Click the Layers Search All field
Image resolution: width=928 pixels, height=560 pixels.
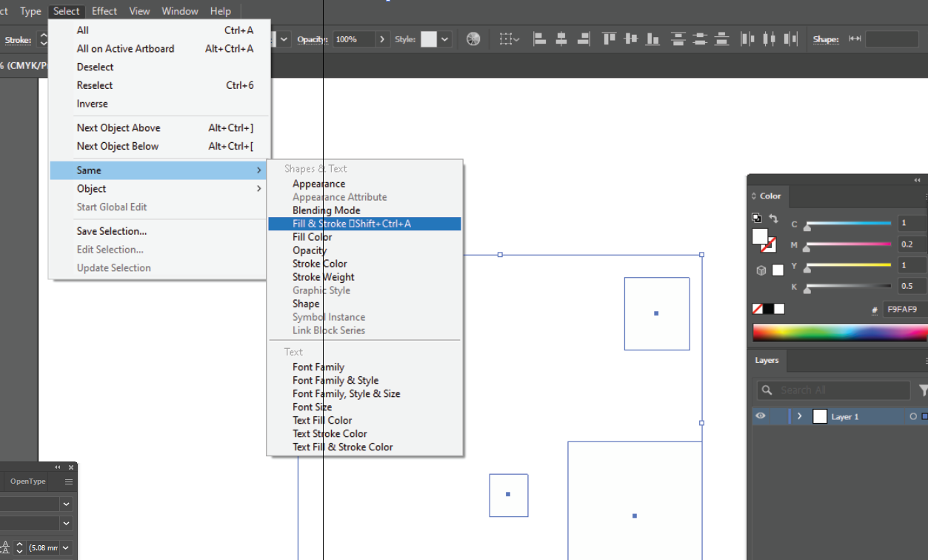pyautogui.click(x=833, y=390)
